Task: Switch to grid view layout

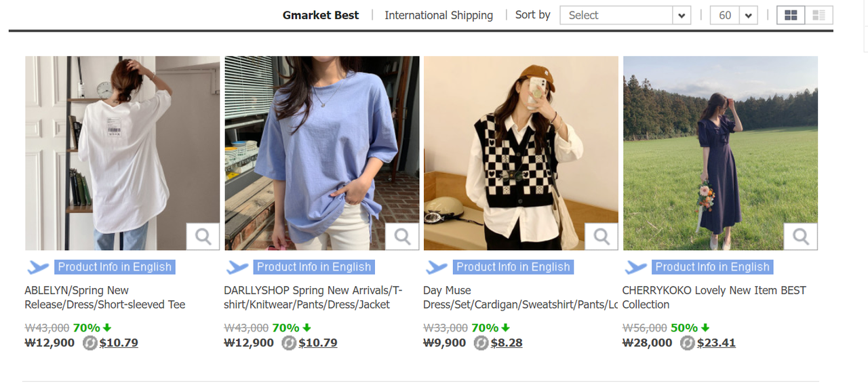Action: [x=791, y=15]
